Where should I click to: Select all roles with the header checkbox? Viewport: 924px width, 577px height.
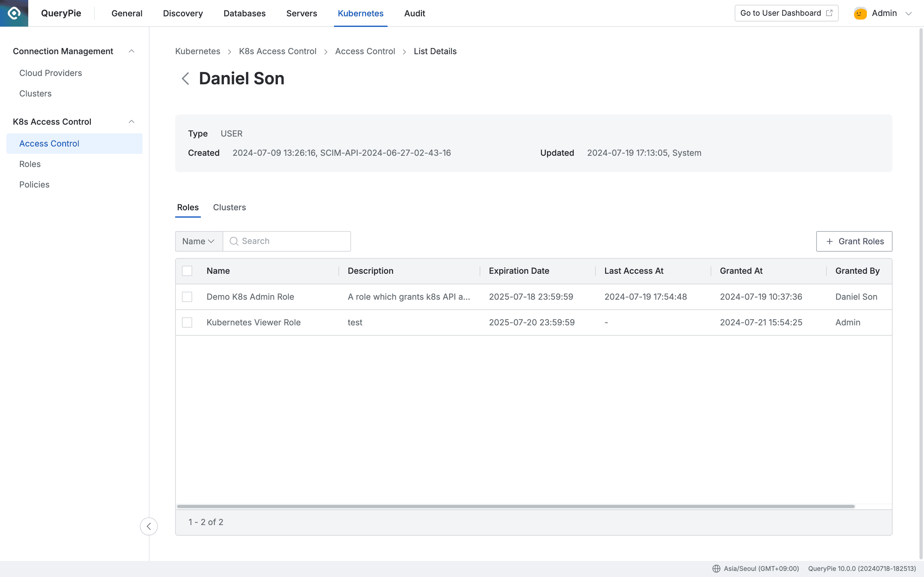(x=187, y=271)
